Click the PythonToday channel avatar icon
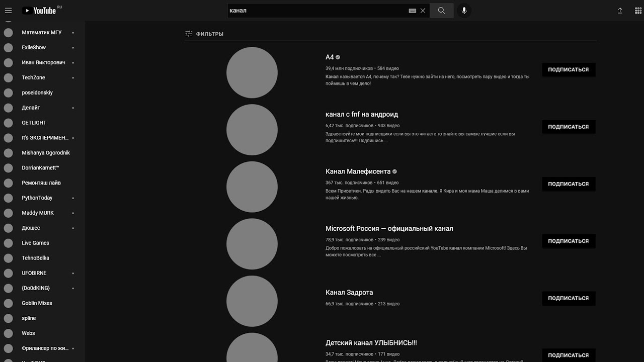The height and width of the screenshot is (362, 644). coord(8,198)
